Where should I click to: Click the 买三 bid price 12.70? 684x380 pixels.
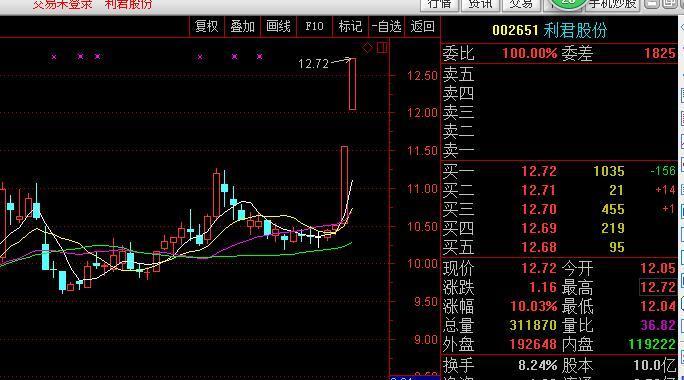point(539,209)
